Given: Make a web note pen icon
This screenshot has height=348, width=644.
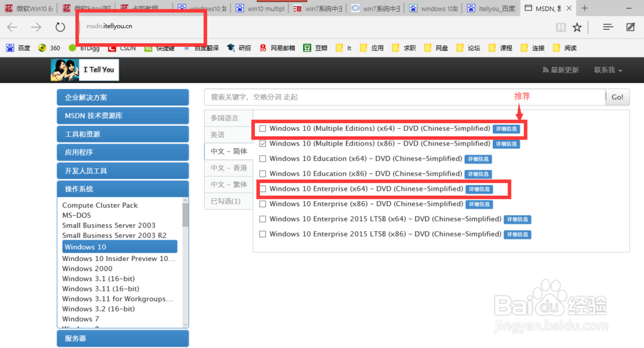Looking at the screenshot, I should pyautogui.click(x=630, y=27).
